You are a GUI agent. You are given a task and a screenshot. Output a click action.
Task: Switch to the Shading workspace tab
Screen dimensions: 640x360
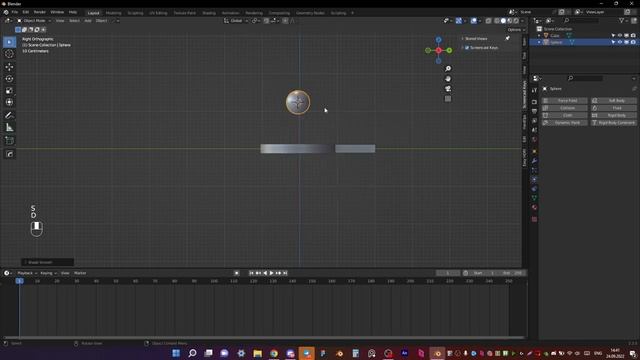tap(209, 13)
